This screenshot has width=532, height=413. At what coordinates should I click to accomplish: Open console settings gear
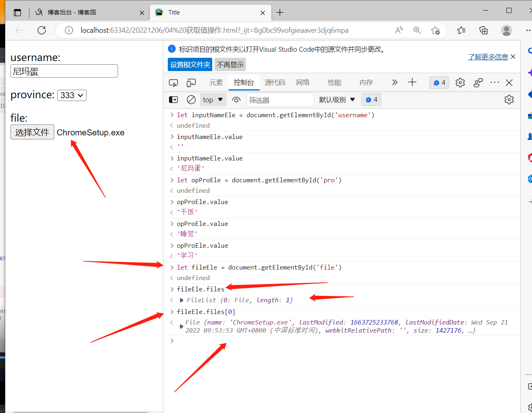pyautogui.click(x=509, y=100)
